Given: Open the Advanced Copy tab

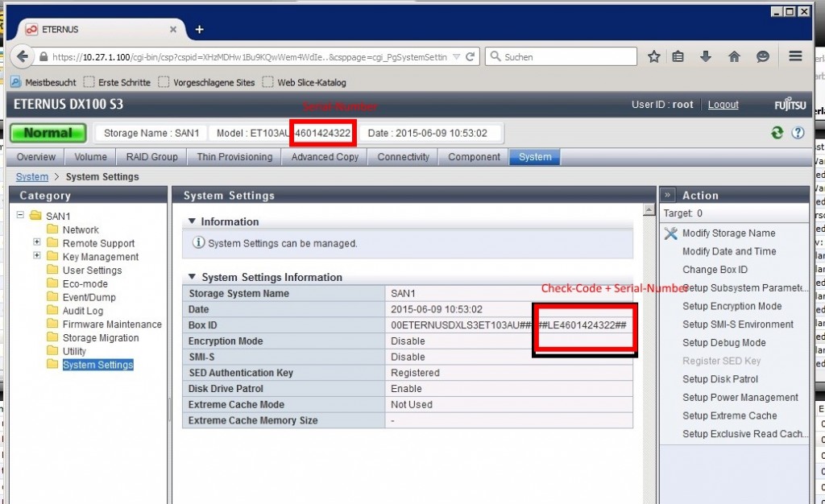Looking at the screenshot, I should coord(325,157).
